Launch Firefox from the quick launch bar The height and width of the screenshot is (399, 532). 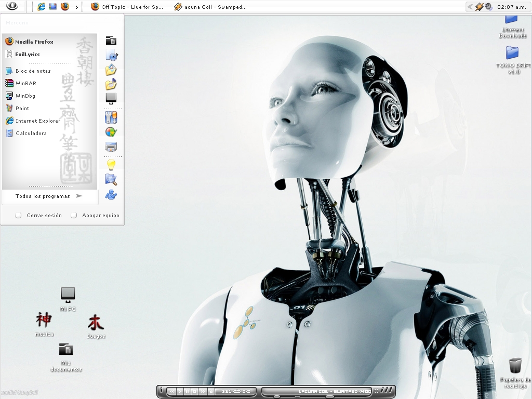click(x=65, y=6)
